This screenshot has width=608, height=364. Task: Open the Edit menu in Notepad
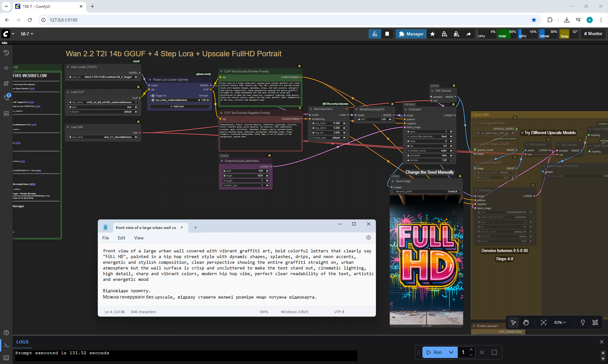[121, 238]
